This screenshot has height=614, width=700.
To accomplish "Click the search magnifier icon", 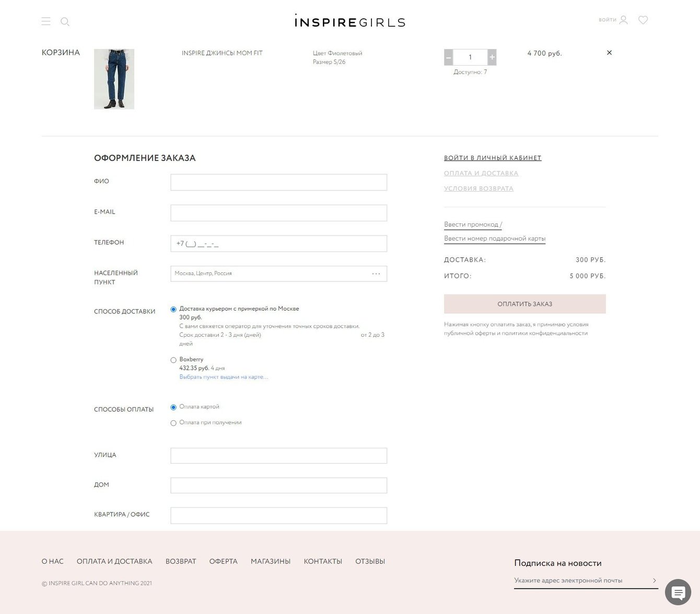I will point(65,21).
